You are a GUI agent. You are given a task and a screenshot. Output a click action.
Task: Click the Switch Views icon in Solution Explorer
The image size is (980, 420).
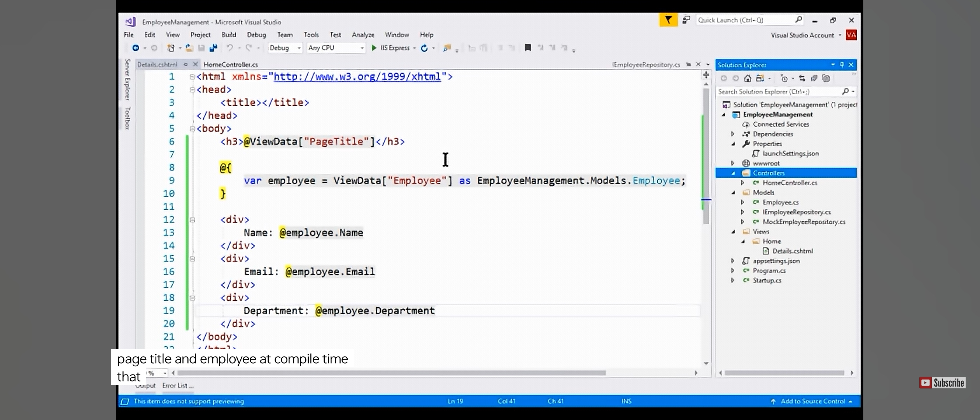760,79
